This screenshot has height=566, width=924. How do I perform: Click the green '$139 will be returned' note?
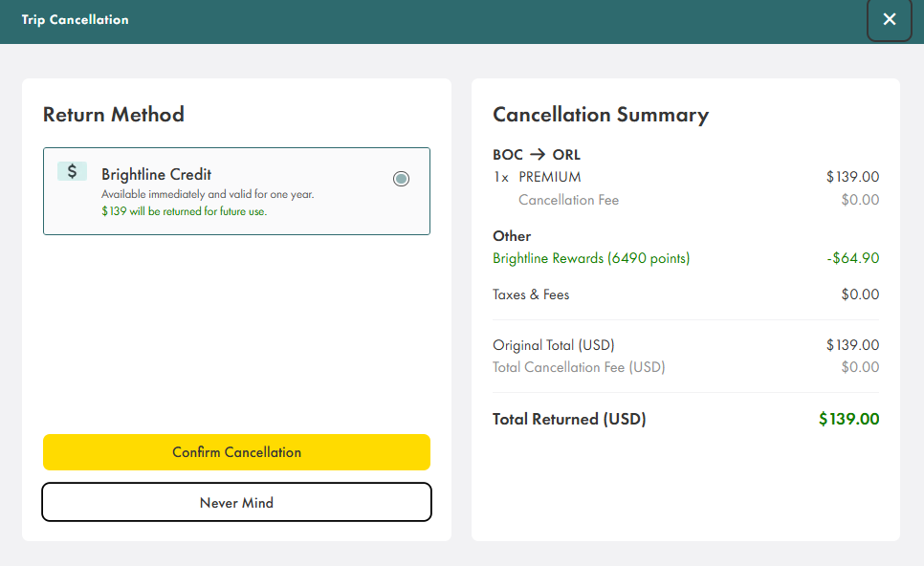click(184, 211)
